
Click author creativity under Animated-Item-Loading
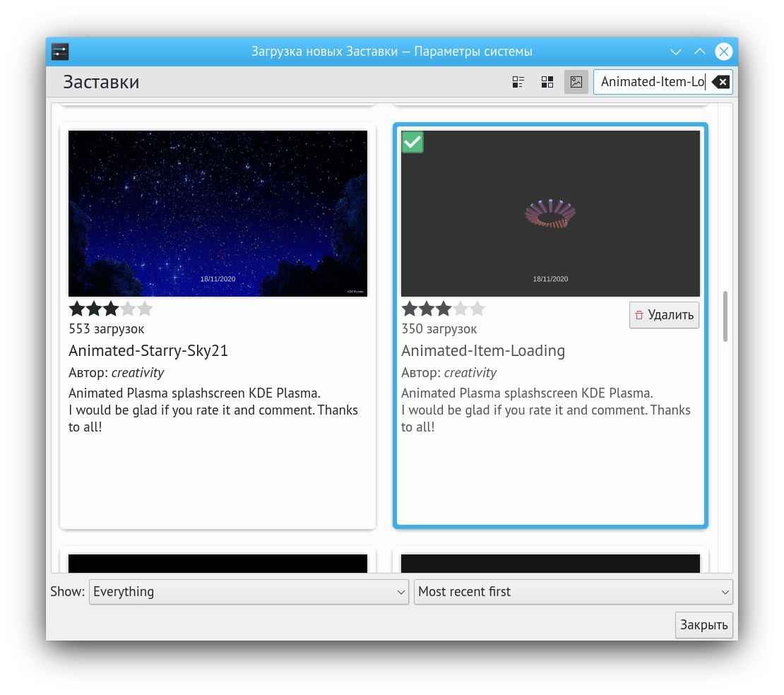(470, 373)
